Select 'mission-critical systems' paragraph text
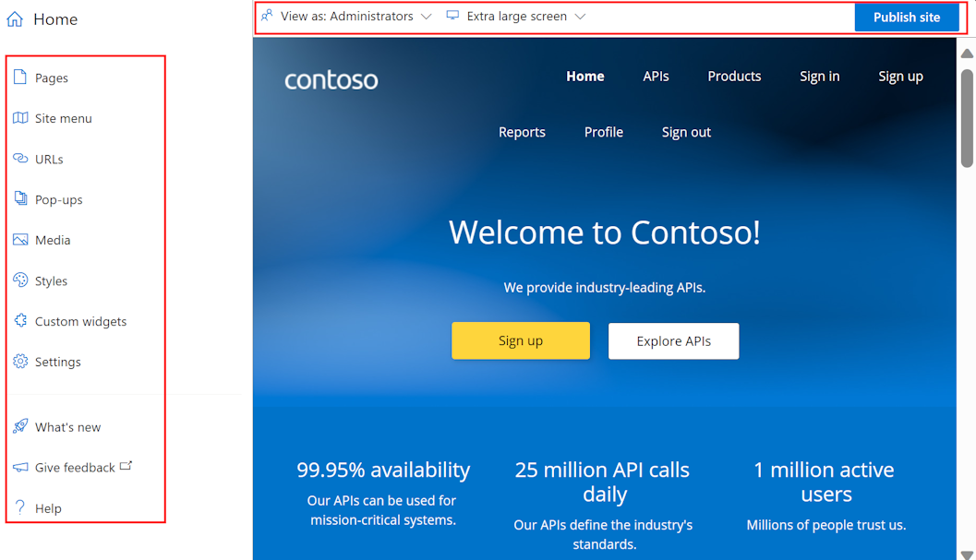The image size is (976, 560). click(383, 510)
